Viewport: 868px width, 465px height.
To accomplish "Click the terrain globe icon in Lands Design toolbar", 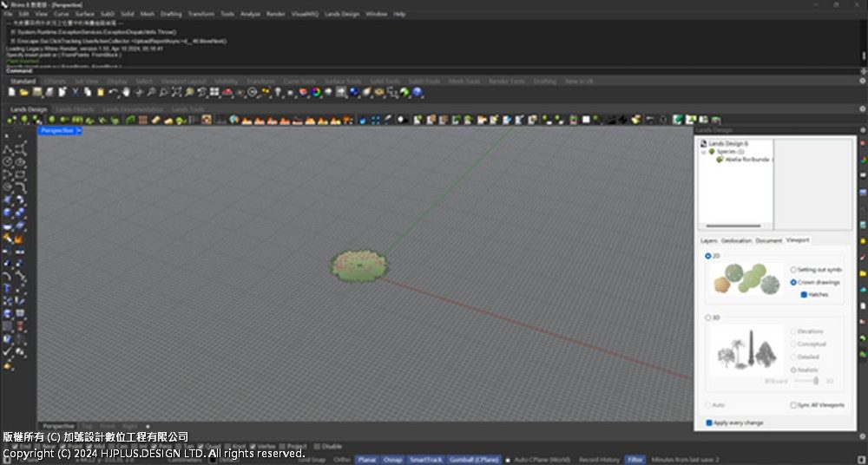I will pyautogui.click(x=233, y=120).
